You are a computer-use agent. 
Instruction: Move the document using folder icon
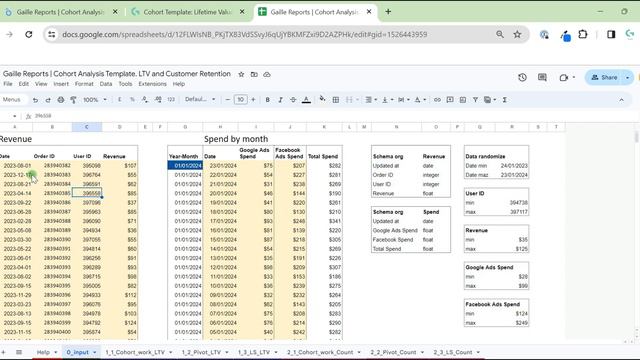pos(254,74)
